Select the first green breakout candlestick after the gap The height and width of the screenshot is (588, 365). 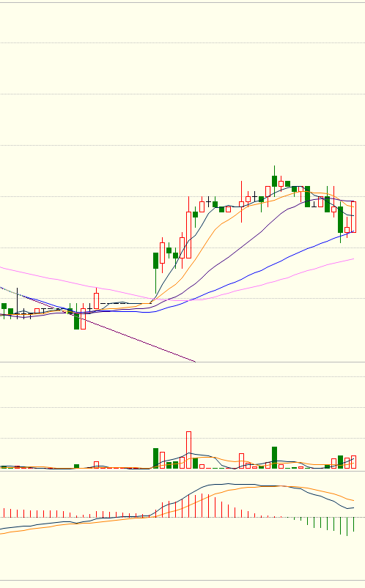(x=155, y=273)
